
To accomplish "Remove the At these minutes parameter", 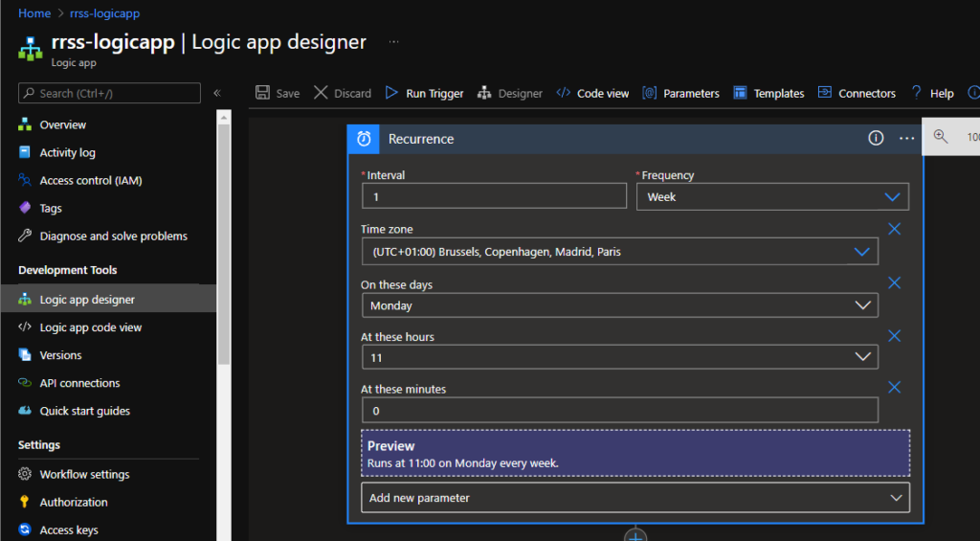I will coord(895,387).
